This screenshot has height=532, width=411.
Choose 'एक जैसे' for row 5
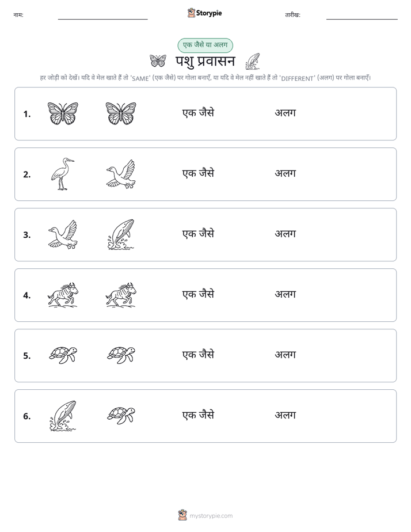tap(198, 354)
